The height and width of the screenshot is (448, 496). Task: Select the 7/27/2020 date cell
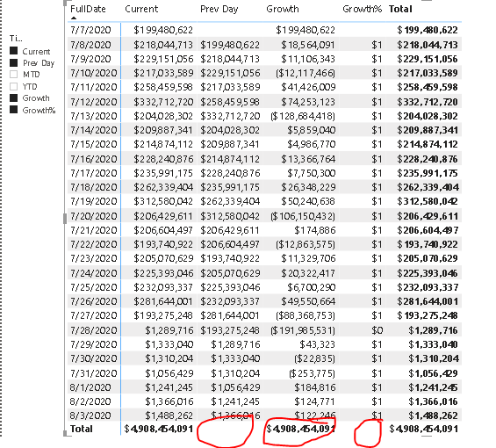click(x=94, y=315)
